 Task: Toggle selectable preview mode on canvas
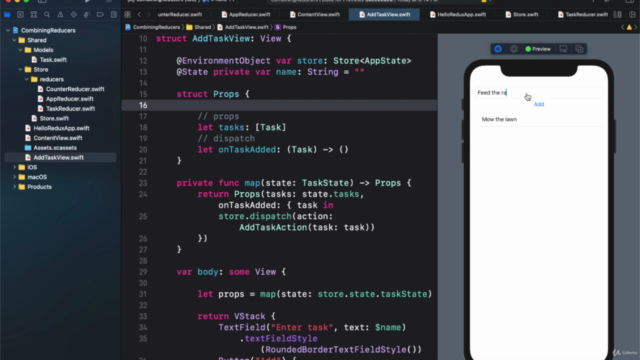[514, 49]
